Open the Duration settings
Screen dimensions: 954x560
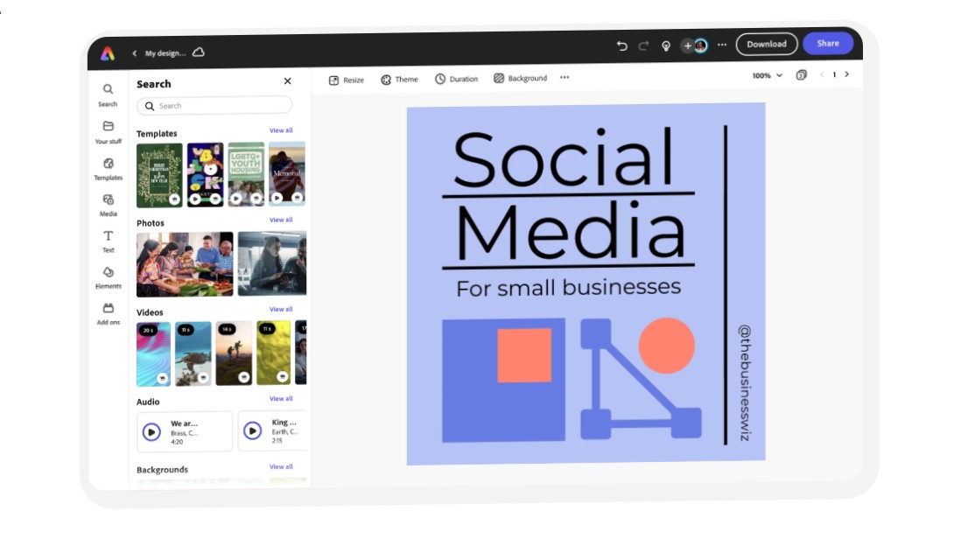456,79
